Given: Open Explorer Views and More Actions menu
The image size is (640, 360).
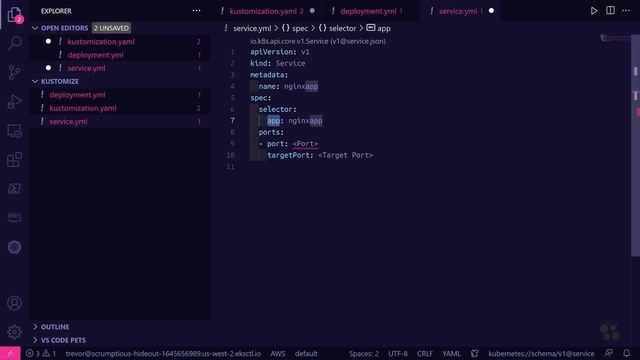Looking at the screenshot, I should (196, 11).
